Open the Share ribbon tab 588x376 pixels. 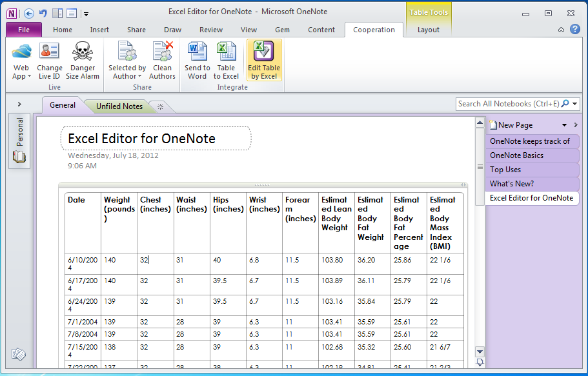136,30
